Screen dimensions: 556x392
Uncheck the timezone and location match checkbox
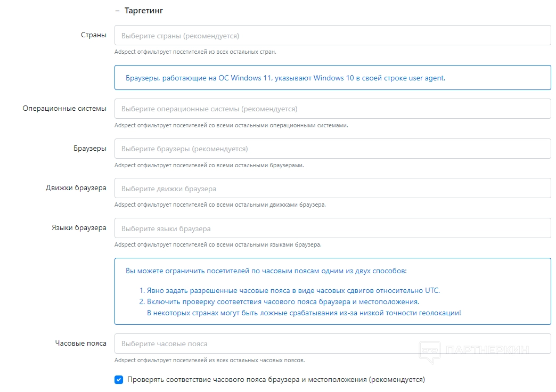pyautogui.click(x=119, y=380)
